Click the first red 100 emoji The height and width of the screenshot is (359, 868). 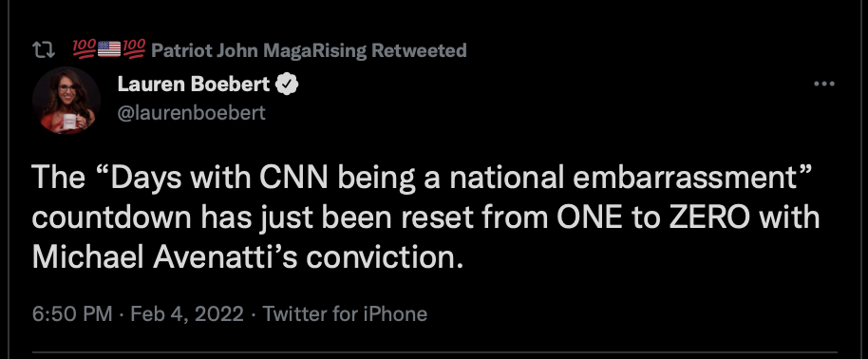tap(85, 49)
